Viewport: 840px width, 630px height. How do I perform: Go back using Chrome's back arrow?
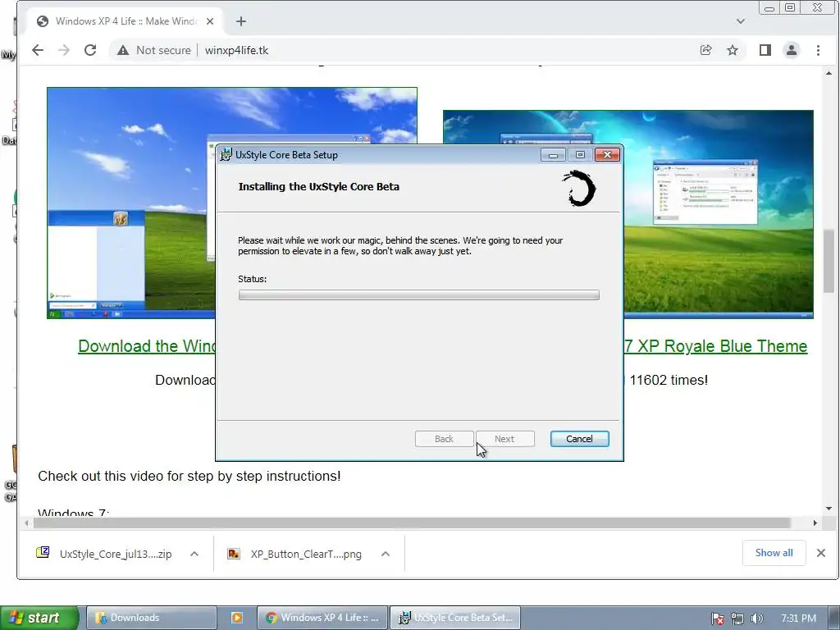pos(38,50)
